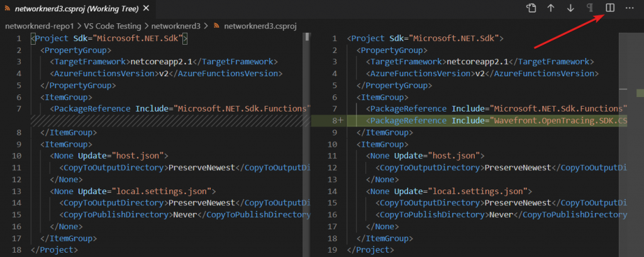Screen dimensions: 644x257
Task: Open the networknerd3.csproj file breadcrumb
Action: 260,26
